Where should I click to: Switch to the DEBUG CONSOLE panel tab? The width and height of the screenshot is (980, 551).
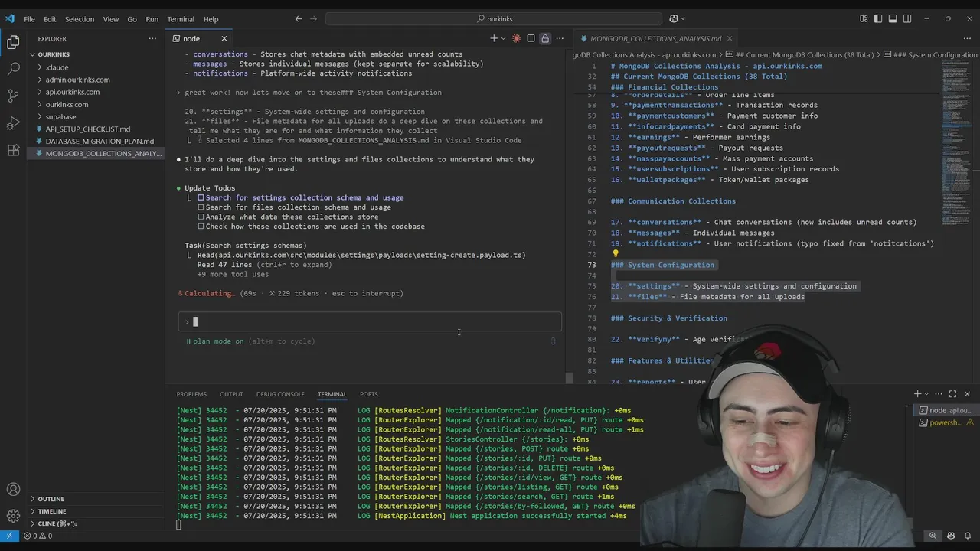pyautogui.click(x=280, y=394)
